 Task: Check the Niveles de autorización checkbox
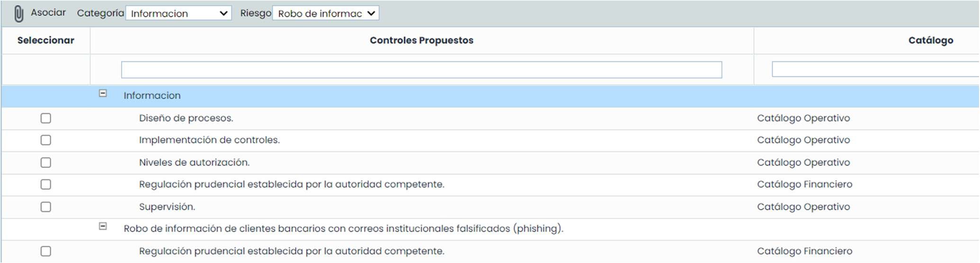click(46, 163)
